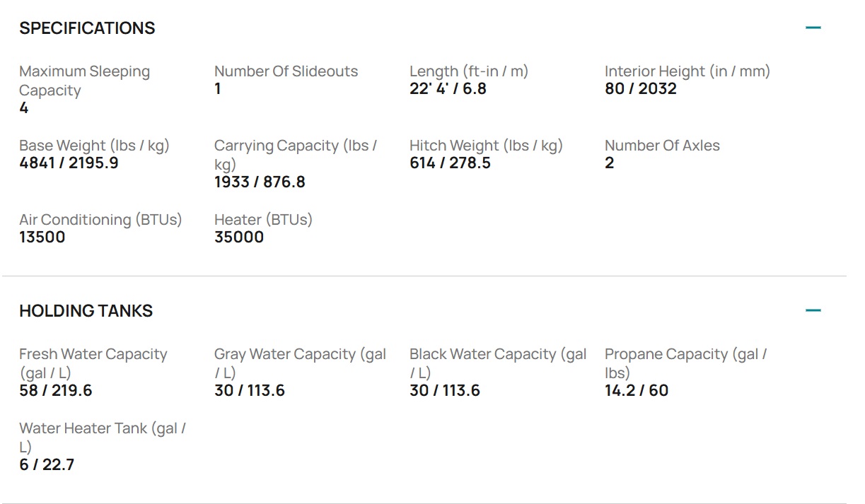
Task: Click the Carrying Capacity value 1933 / 876.8
Action: [260, 182]
